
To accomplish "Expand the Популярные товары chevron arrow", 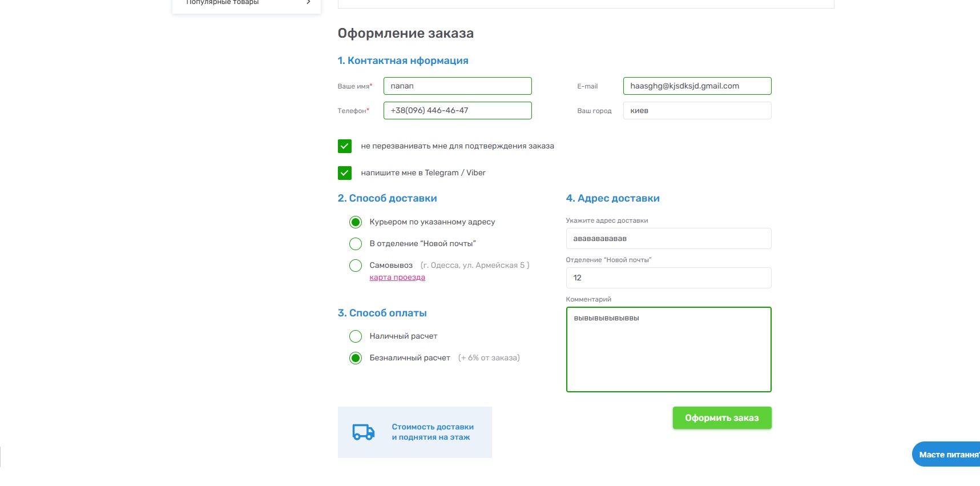I will coord(308,2).
